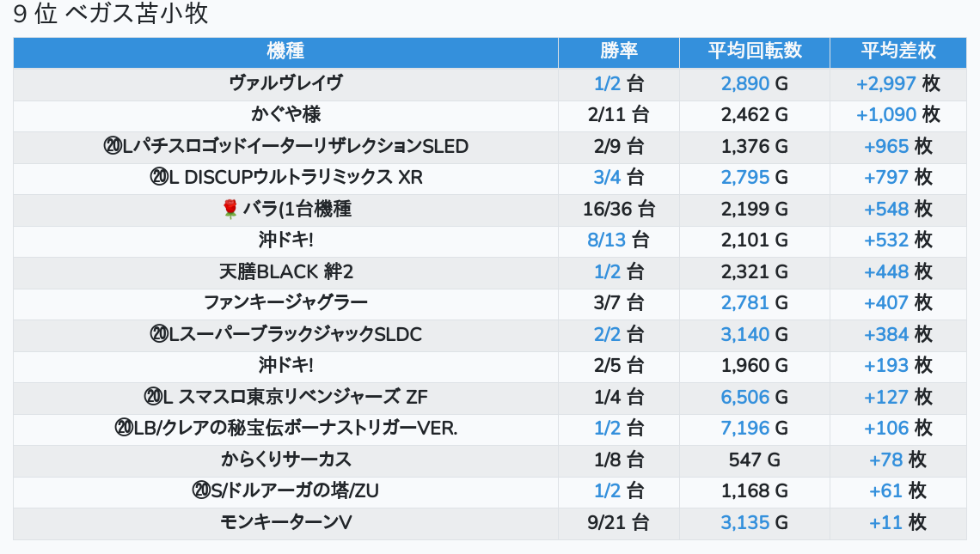This screenshot has width=980, height=554.
Task: Select the かぐや様 machine name
Action: pos(285,115)
